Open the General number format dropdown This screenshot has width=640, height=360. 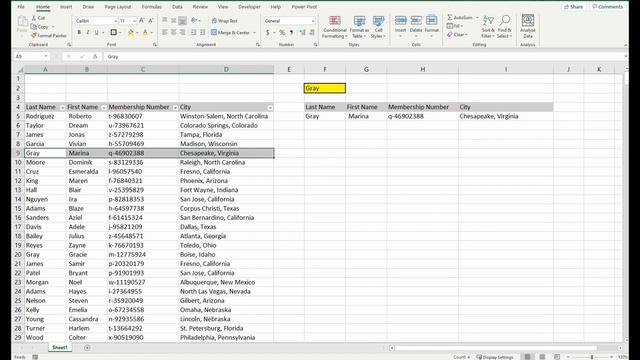point(313,21)
